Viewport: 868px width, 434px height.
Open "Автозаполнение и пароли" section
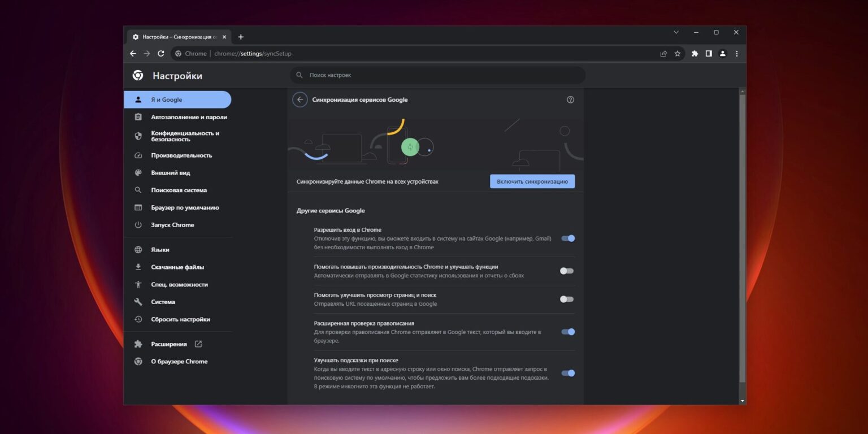click(189, 117)
